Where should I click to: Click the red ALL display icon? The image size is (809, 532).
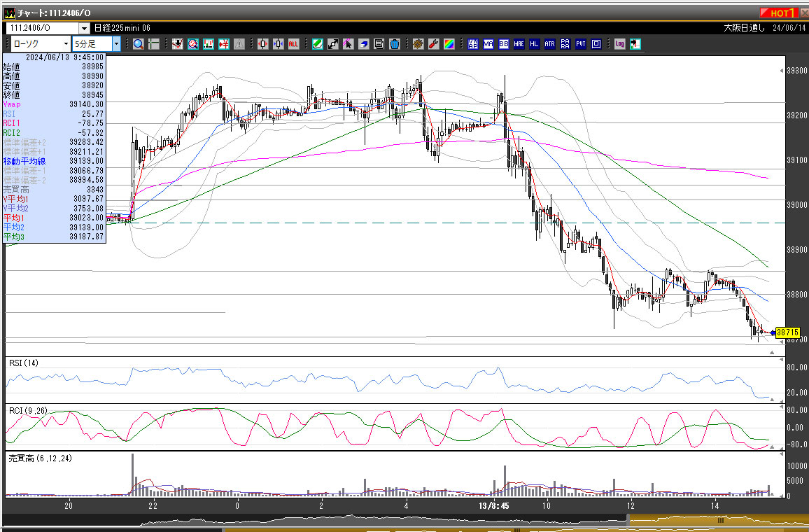coord(293,44)
